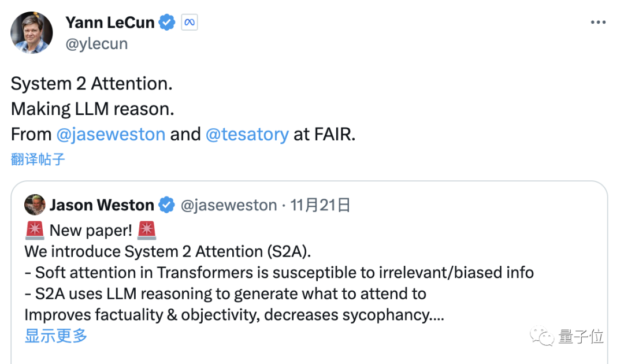Click 翻译帖子 to translate the post
The height and width of the screenshot is (364, 624).
[x=38, y=159]
